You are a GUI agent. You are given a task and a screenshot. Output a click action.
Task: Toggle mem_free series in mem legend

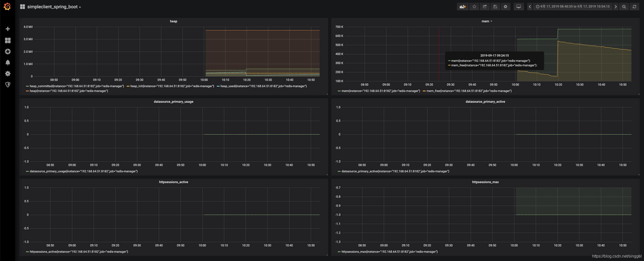tap(469, 91)
